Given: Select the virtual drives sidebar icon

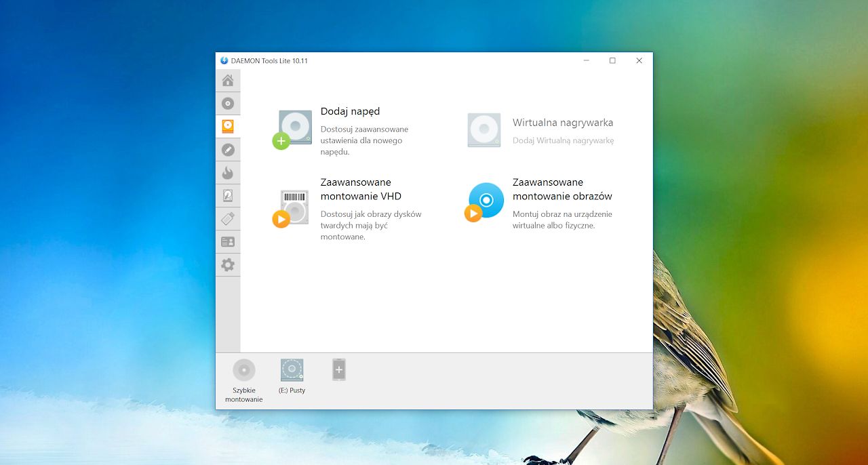Looking at the screenshot, I should (228, 127).
